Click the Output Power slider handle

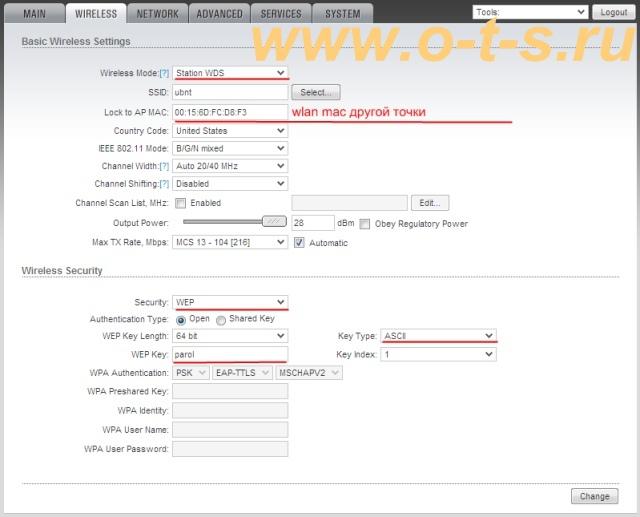274,222
